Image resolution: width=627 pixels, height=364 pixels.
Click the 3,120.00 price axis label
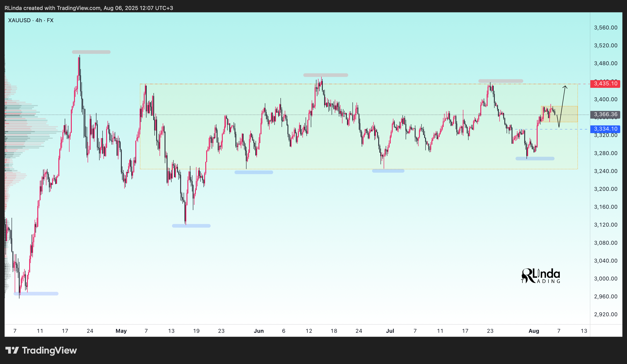tap(605, 225)
